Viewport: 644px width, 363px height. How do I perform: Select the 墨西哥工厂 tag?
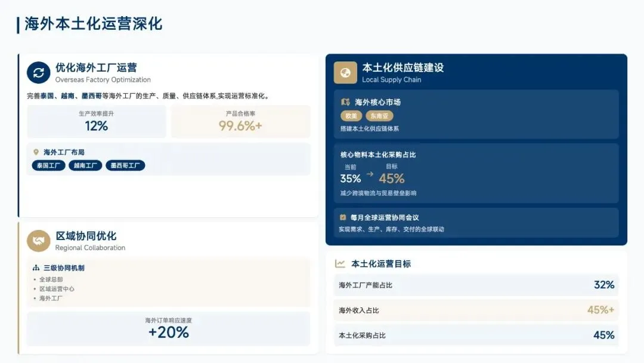125,166
